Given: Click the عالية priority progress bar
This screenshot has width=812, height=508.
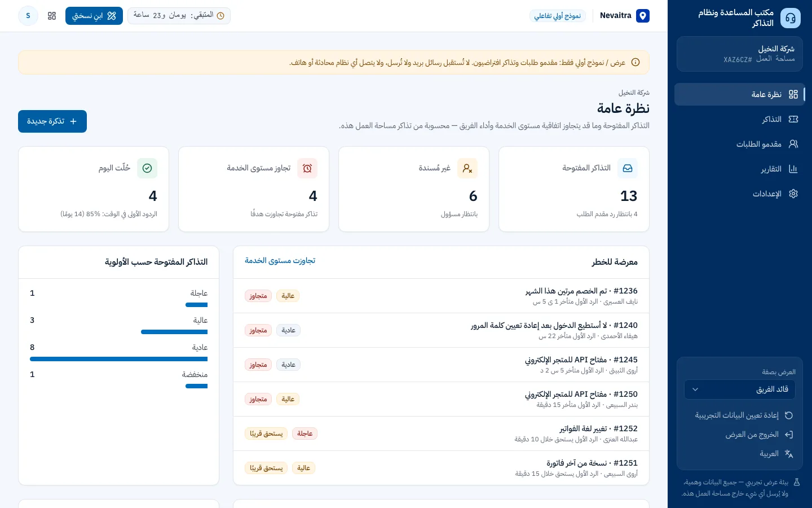Looking at the screenshot, I should 174,332.
